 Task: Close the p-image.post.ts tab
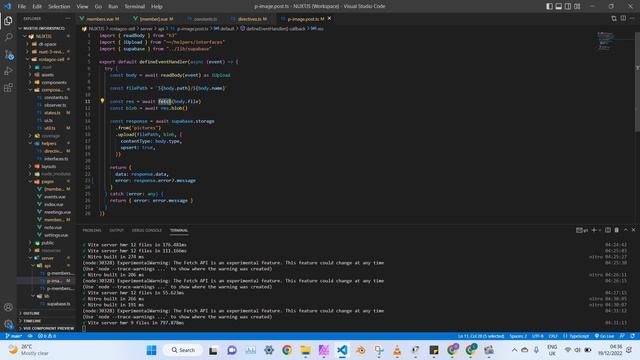(x=329, y=18)
